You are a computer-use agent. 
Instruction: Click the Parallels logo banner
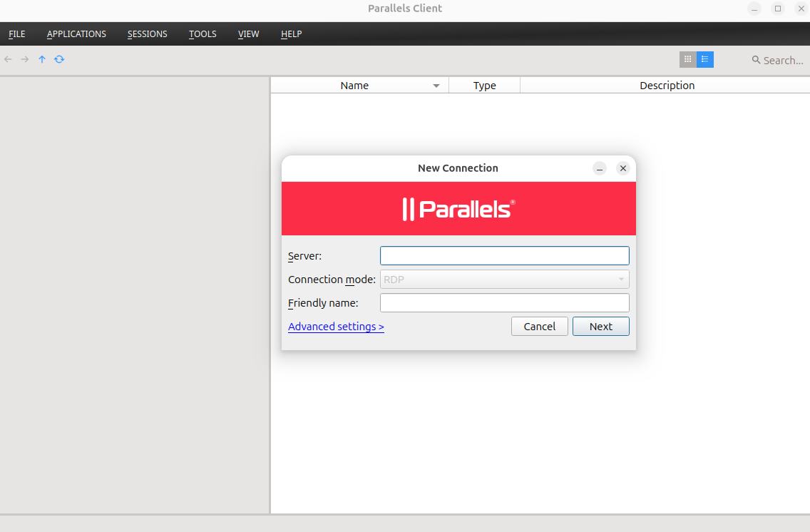click(458, 209)
